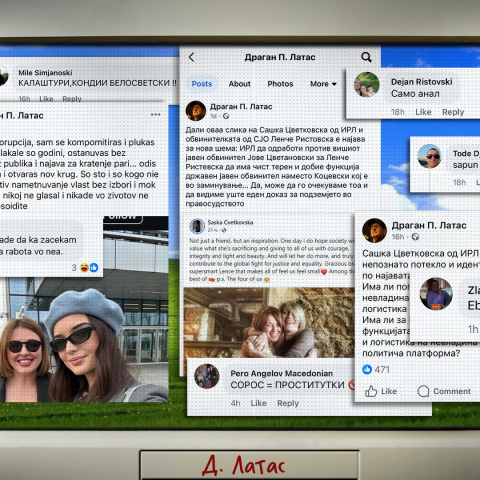Click the 4h timestamp on Pero's comment

[235, 403]
